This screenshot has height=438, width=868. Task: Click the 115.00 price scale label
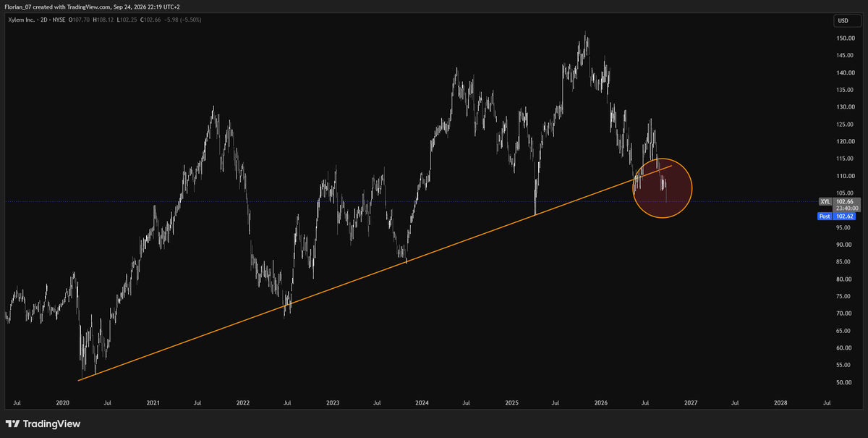coord(845,159)
